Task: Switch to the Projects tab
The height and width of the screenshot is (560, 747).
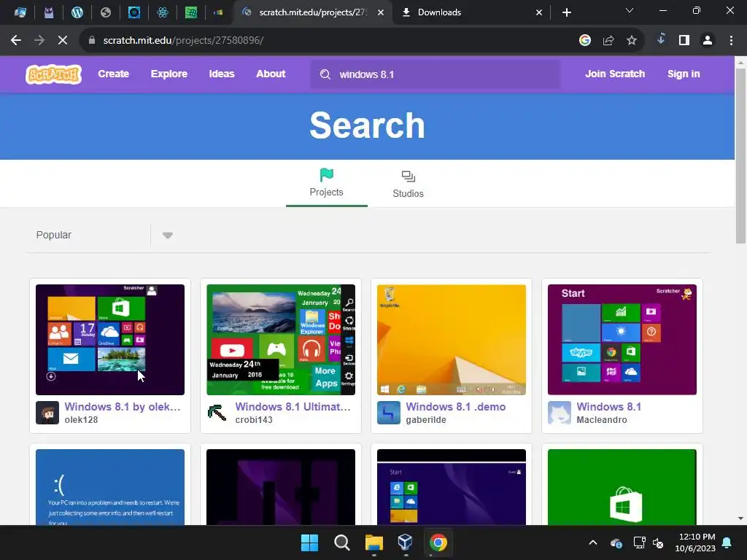Action: coord(326,183)
